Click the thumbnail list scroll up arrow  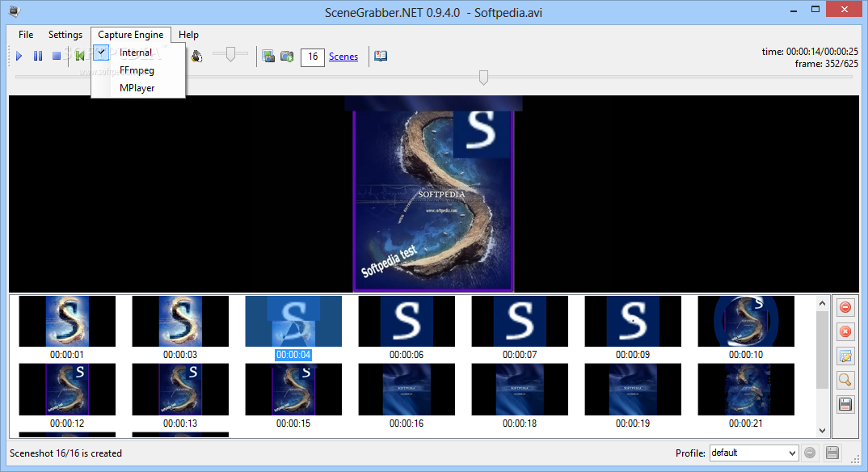coord(822,303)
